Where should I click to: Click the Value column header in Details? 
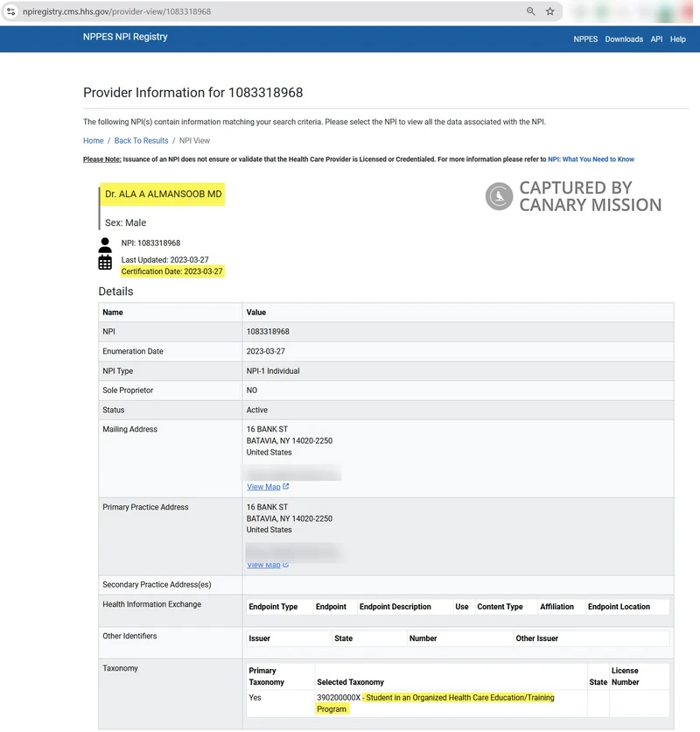pos(256,313)
